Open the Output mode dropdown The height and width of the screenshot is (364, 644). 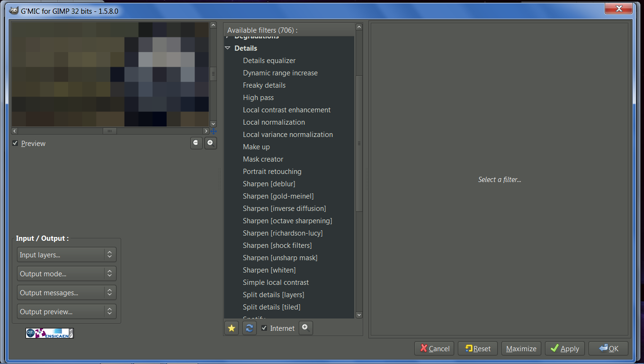click(66, 273)
